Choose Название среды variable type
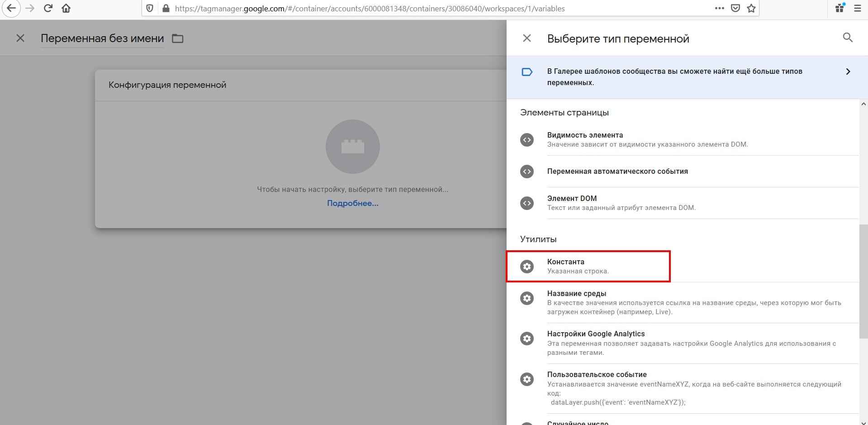Viewport: 868px width, 425px height. tap(576, 298)
